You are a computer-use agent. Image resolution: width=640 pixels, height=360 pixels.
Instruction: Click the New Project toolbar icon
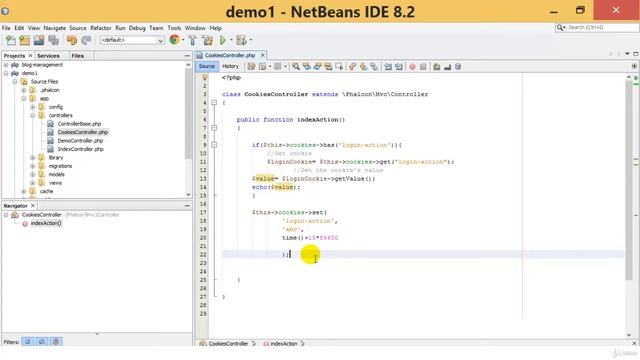[x=24, y=40]
